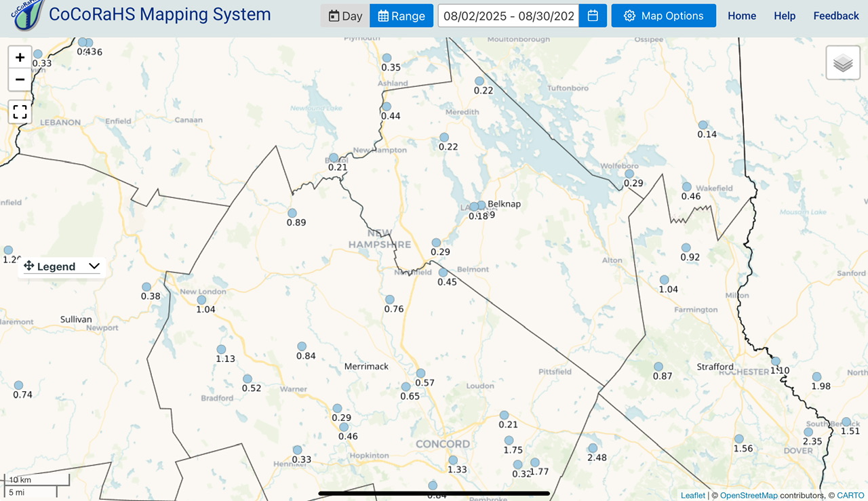
Task: Click the 1.77 station marker
Action: coord(535,462)
